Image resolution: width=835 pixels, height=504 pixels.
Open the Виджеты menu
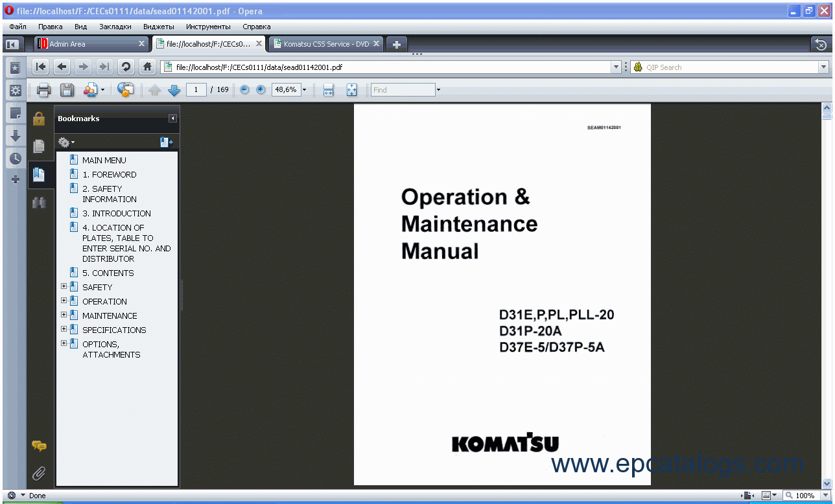click(158, 27)
